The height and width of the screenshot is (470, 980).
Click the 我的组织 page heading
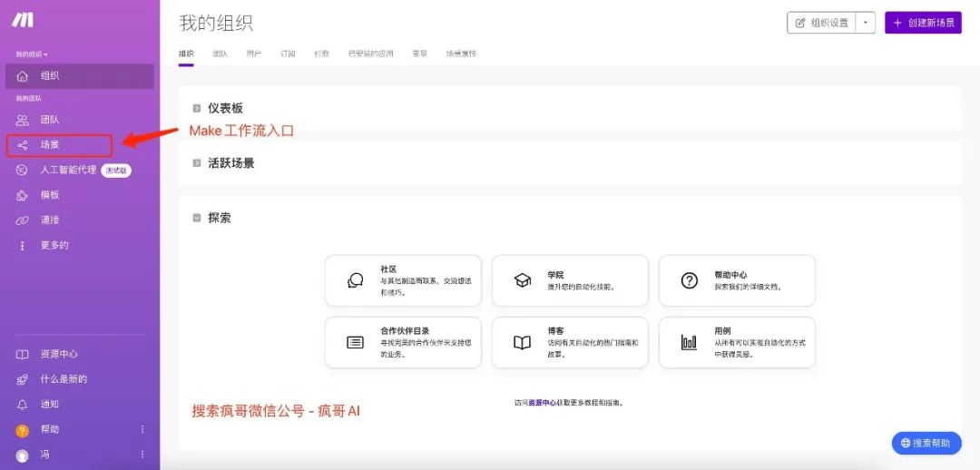pyautogui.click(x=216, y=23)
